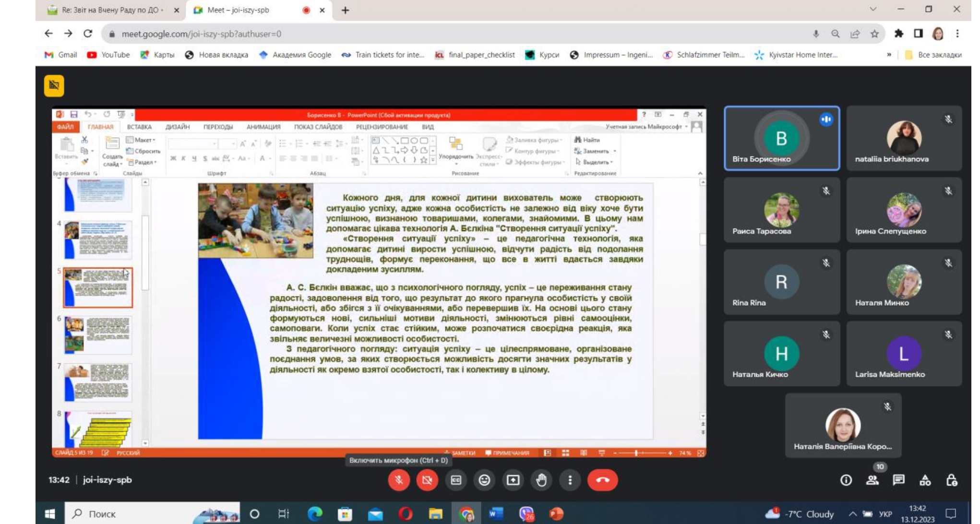Turn on camera in Meet
Image resolution: width=980 pixels, height=524 pixels.
click(427, 480)
